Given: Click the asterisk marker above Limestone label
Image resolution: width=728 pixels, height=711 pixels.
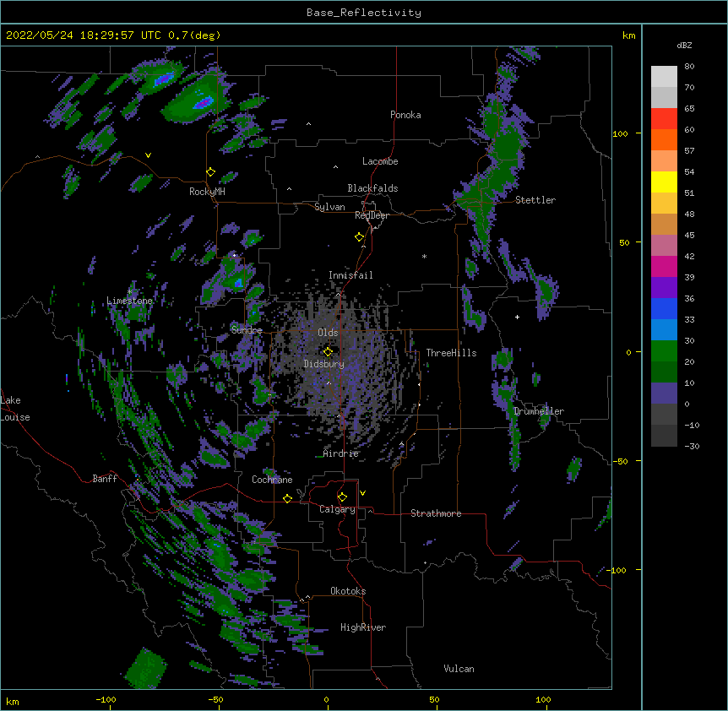Looking at the screenshot, I should pyautogui.click(x=130, y=291).
